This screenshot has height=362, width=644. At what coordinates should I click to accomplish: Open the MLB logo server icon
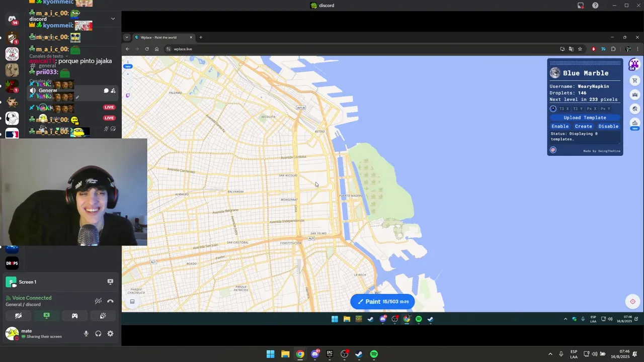point(12,134)
